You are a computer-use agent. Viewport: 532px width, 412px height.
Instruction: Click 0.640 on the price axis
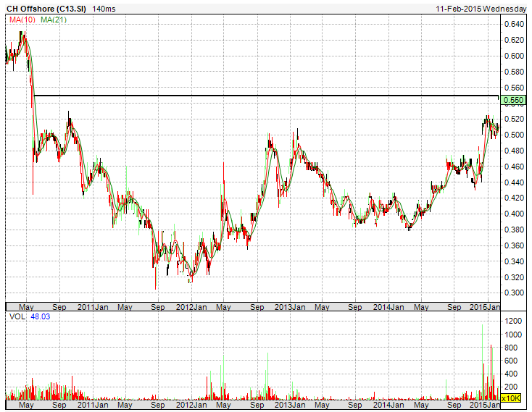click(x=513, y=24)
